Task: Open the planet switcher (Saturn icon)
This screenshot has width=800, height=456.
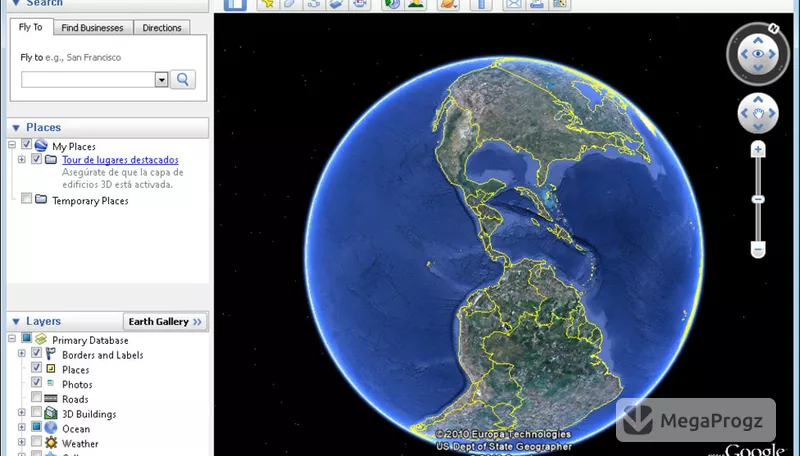Action: 448,4
